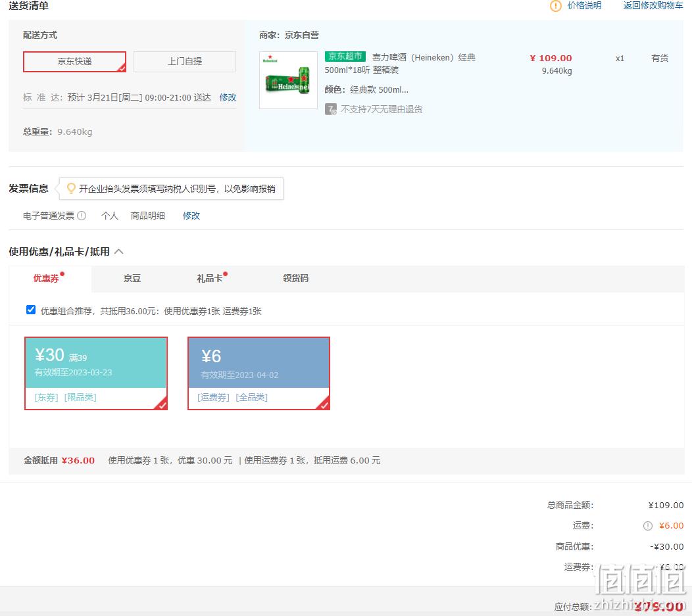Click the 总商品金额 ¥109.00 value
The image size is (692, 616).
coord(666,506)
